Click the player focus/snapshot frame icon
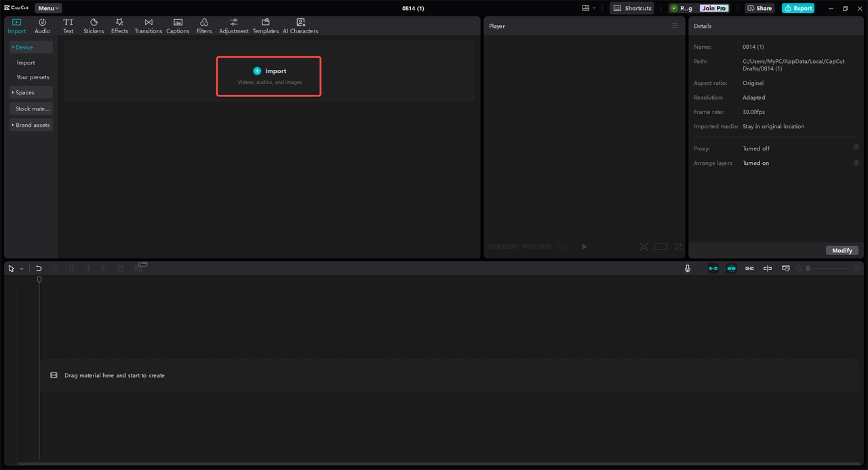Viewport: 868px width, 470px height. click(x=644, y=247)
